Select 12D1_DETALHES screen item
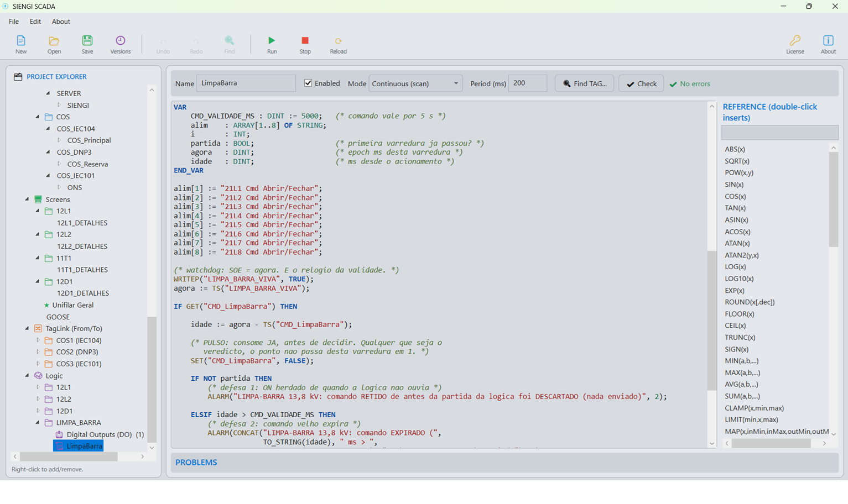This screenshot has height=504, width=848. pyautogui.click(x=82, y=293)
